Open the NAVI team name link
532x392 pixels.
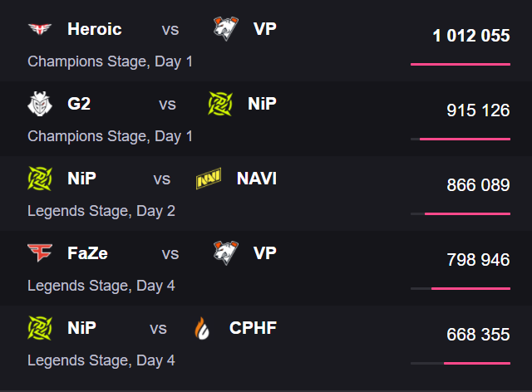coord(256,179)
